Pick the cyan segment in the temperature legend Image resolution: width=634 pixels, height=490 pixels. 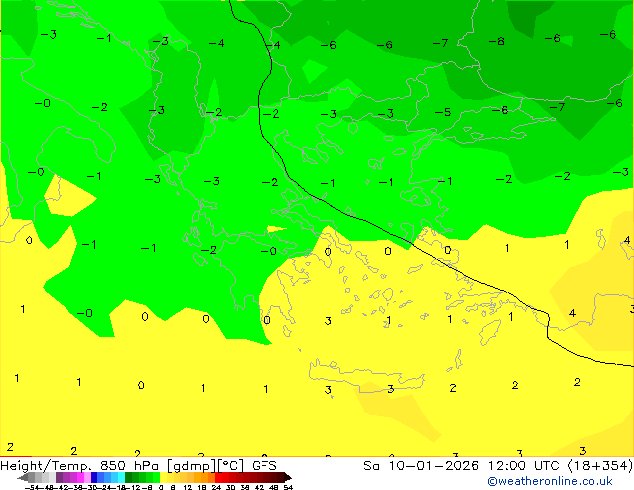coord(121,477)
